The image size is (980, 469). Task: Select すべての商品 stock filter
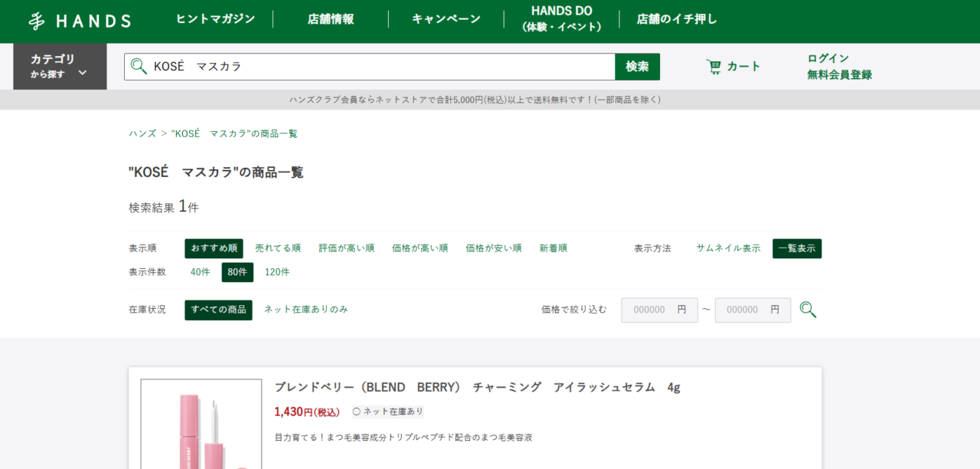[x=218, y=310]
